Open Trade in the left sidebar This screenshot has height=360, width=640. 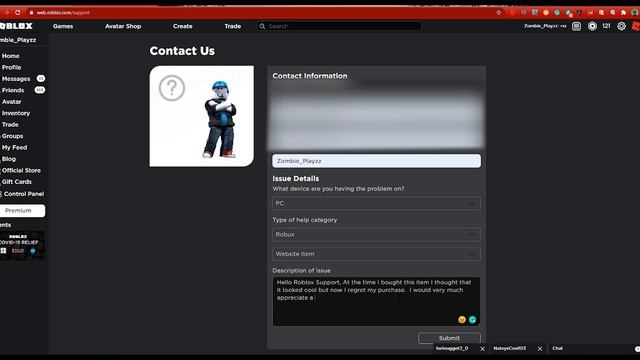tap(10, 124)
